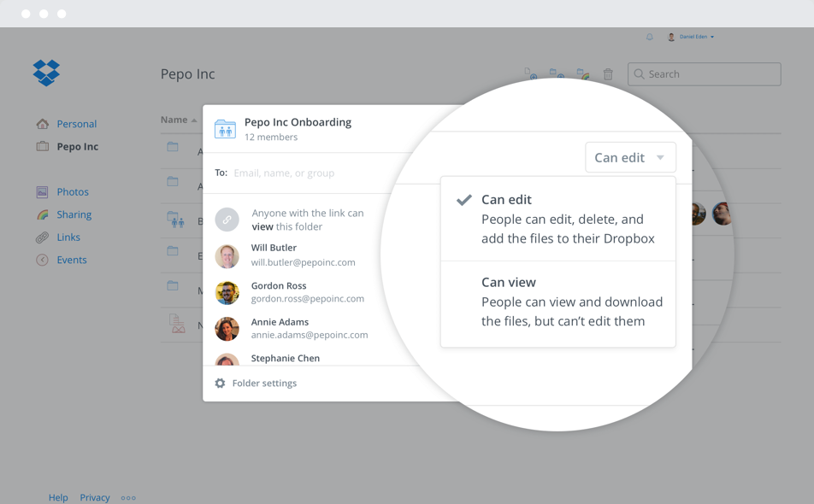Click the Search input field
The height and width of the screenshot is (504, 814).
pos(704,74)
